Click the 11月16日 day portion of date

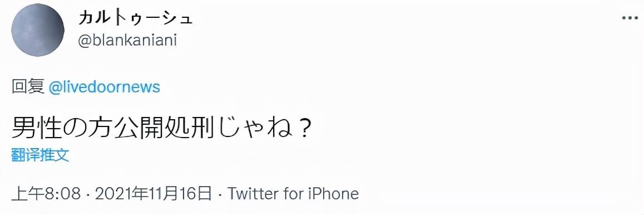tap(177, 194)
